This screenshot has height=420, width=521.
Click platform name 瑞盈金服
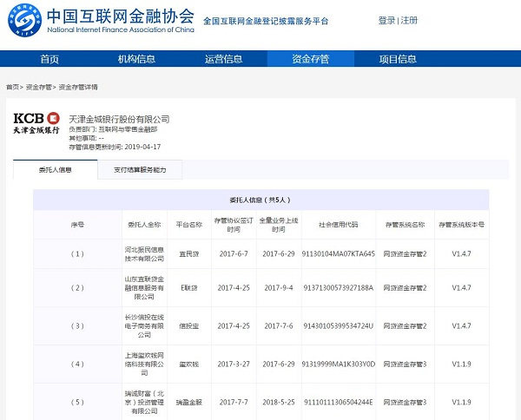coord(189,403)
